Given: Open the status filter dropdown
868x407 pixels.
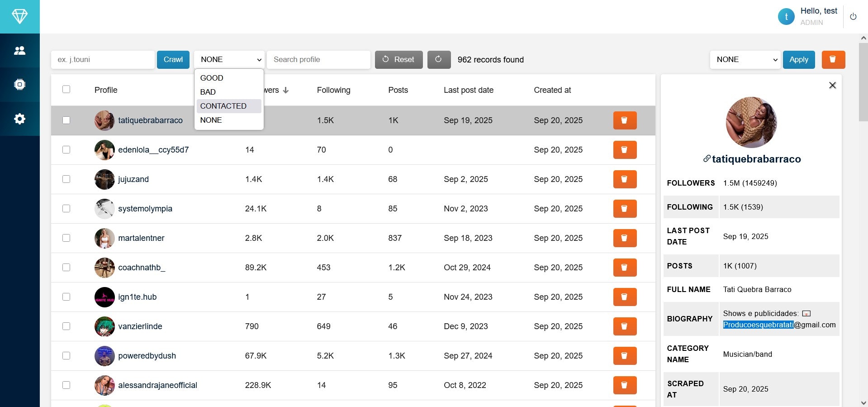Looking at the screenshot, I should click(x=229, y=59).
